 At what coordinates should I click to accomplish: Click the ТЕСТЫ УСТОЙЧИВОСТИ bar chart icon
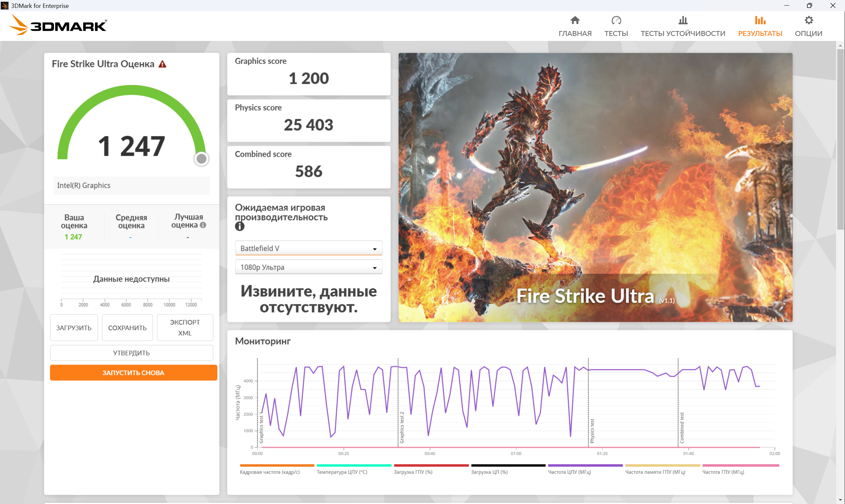tap(683, 20)
